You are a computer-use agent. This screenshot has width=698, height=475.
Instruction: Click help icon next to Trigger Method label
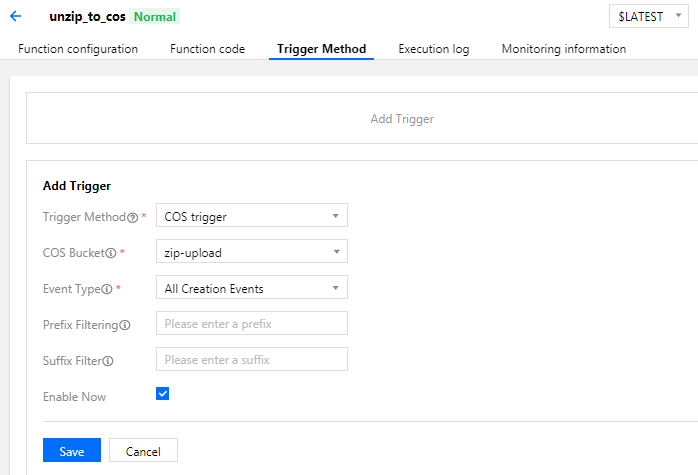133,218
